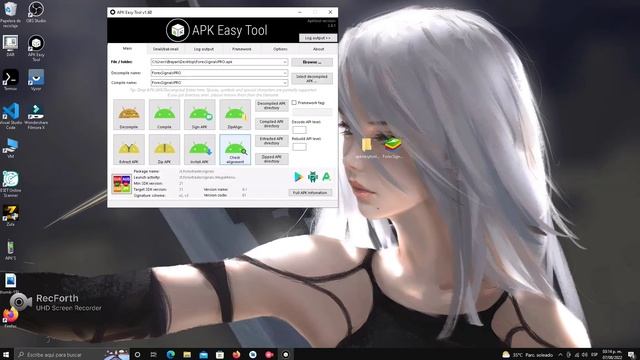Click the Zipped APK directory button
Image resolution: width=640 pixels, height=360 pixels.
(271, 159)
